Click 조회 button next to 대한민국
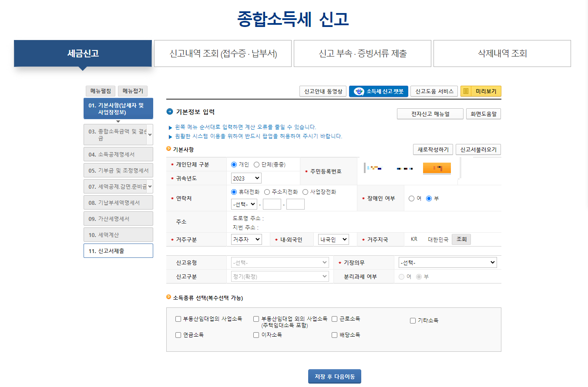This screenshot has height=387, width=588. coord(461,239)
